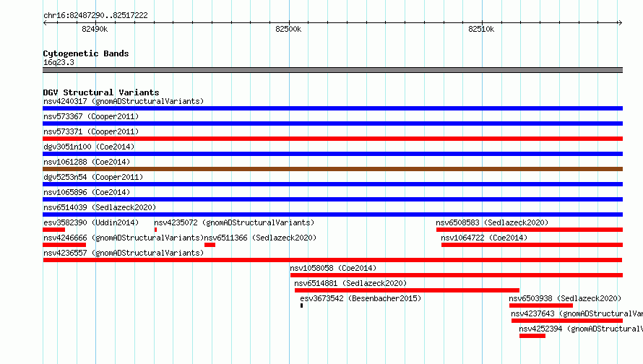Click the nsv4236557 (gnomADStructuralVariants) label
Image resolution: width=643 pixels, height=364 pixels.
tap(124, 253)
